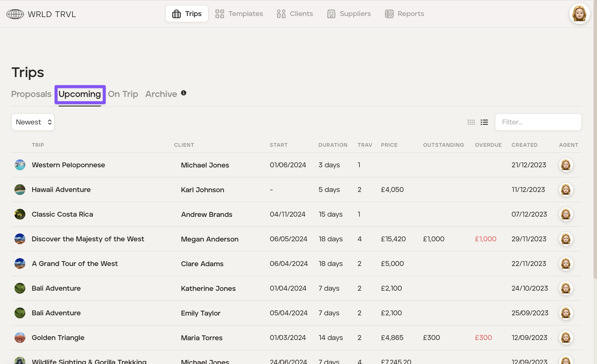The width and height of the screenshot is (597, 364).
Task: Switch to the Proposals tab
Action: (31, 94)
